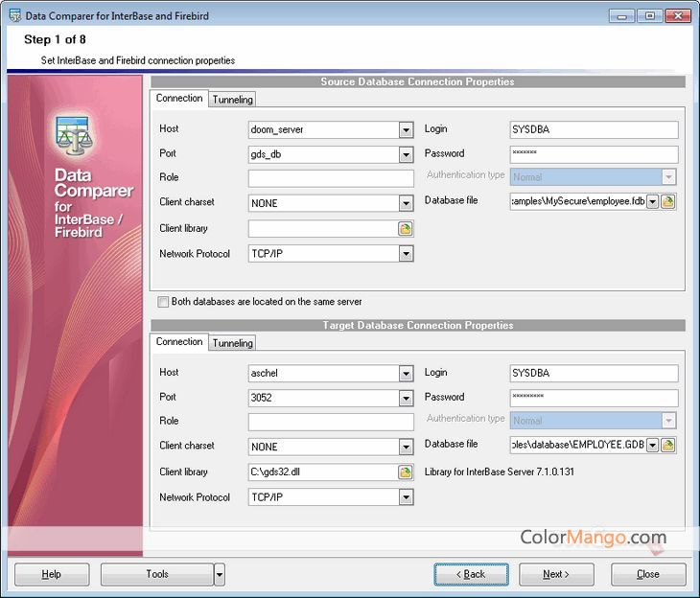Select target Connection tab
The width and height of the screenshot is (700, 598).
click(x=179, y=342)
